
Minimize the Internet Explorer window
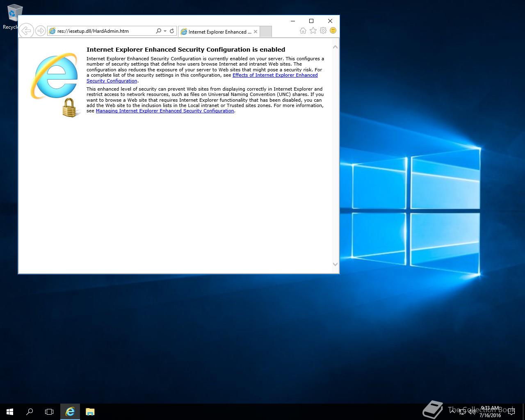[293, 21]
